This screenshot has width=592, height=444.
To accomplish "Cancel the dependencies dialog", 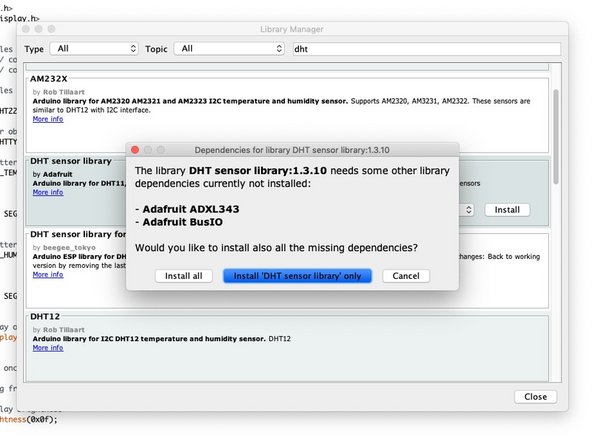I will 406,276.
